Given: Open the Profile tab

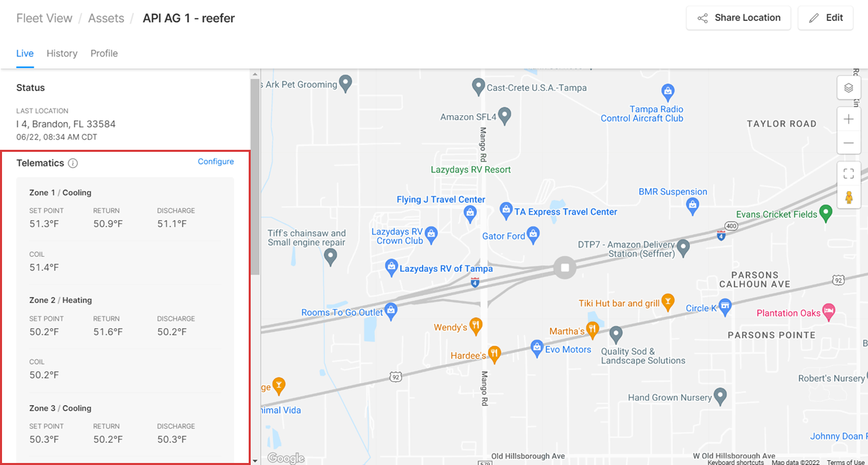Looking at the screenshot, I should pyautogui.click(x=104, y=54).
